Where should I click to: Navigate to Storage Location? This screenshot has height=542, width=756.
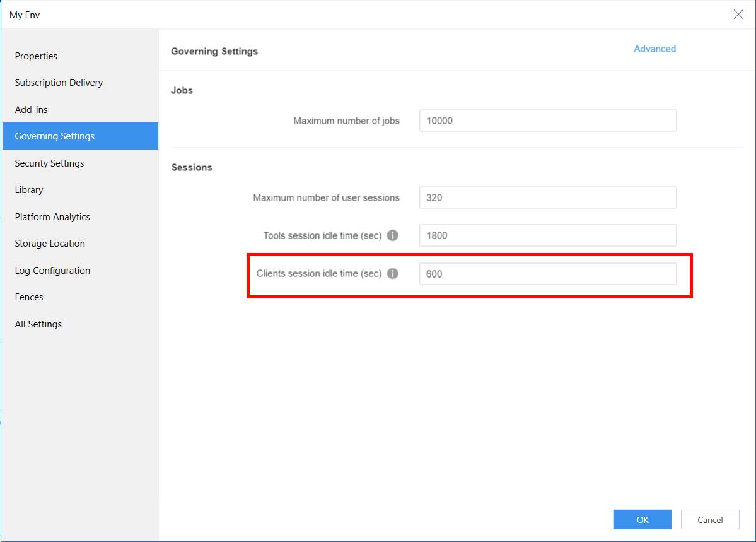(50, 244)
